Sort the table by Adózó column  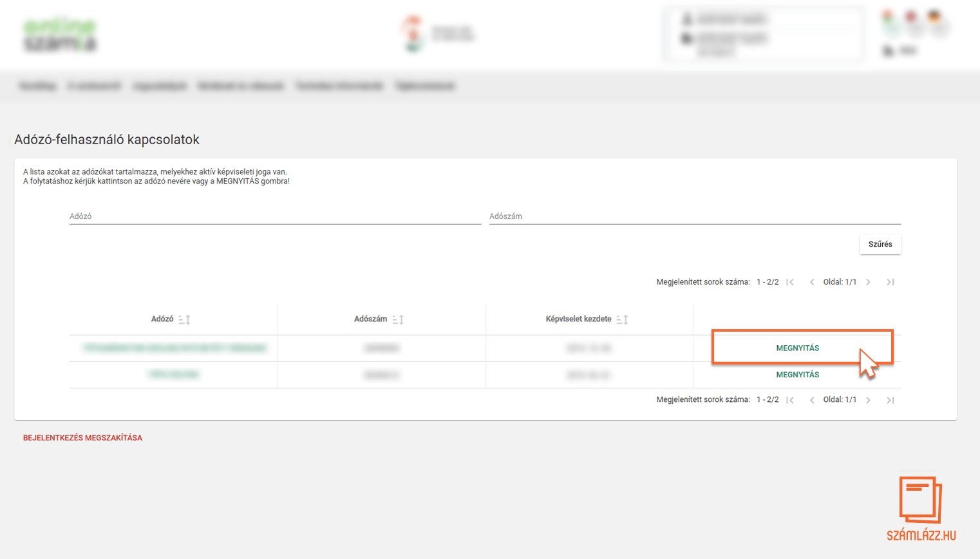click(x=184, y=319)
